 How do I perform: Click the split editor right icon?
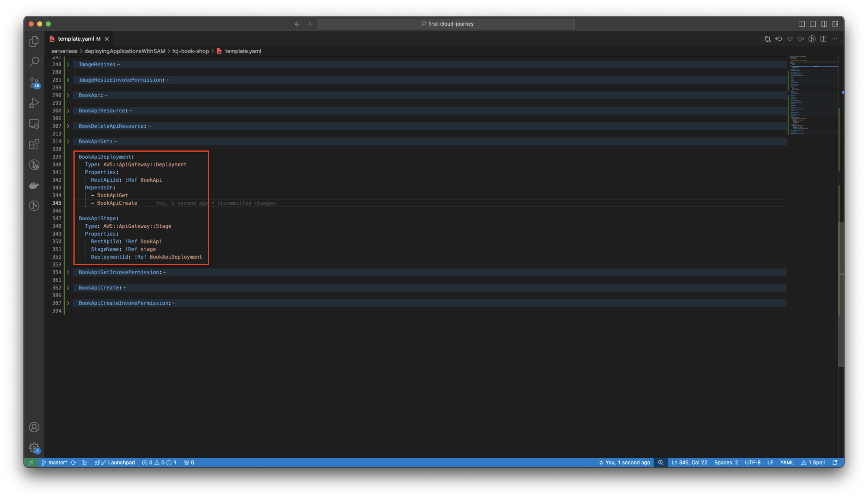(823, 39)
